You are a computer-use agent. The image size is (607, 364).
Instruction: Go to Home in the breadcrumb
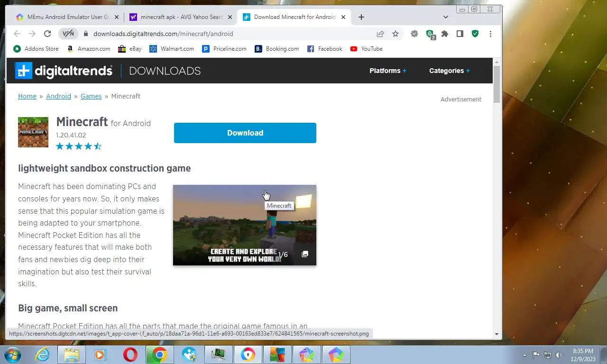[27, 96]
